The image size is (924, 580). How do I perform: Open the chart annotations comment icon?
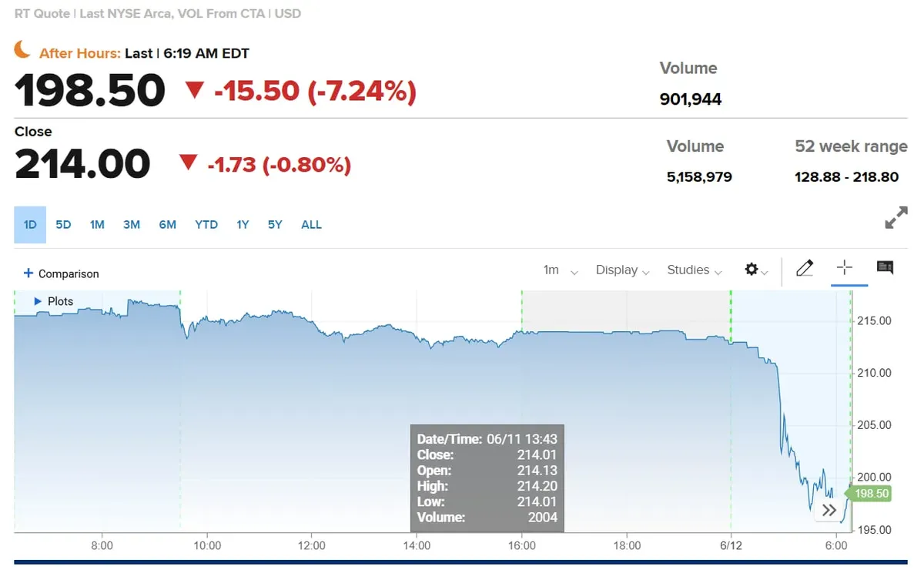tap(885, 268)
